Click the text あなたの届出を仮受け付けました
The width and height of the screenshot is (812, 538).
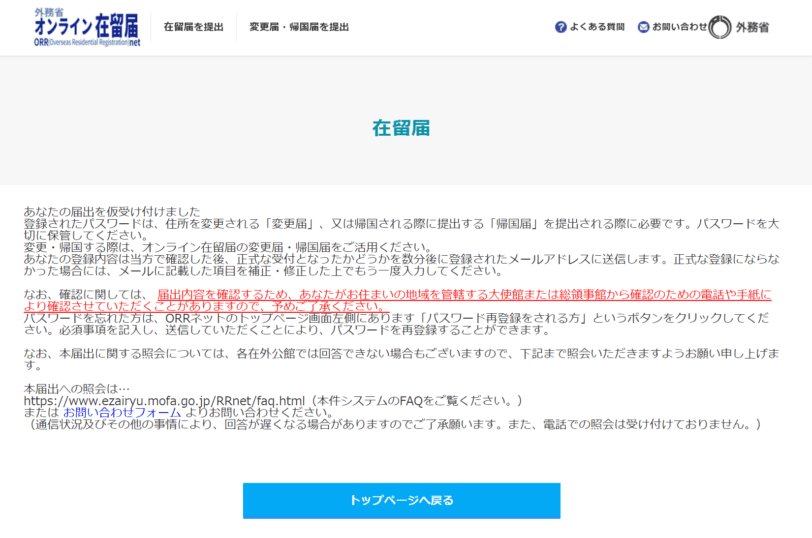point(112,211)
